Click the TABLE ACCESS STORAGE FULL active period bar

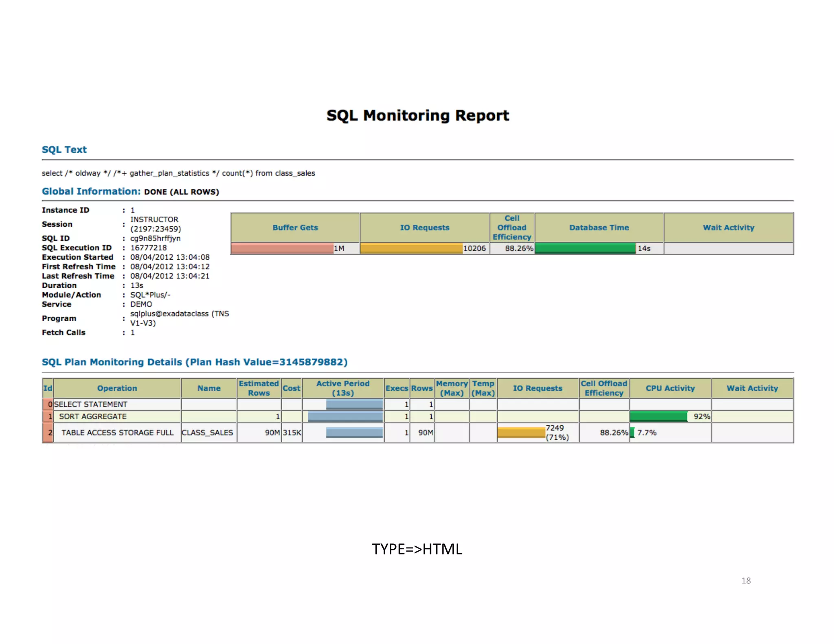[x=354, y=433]
